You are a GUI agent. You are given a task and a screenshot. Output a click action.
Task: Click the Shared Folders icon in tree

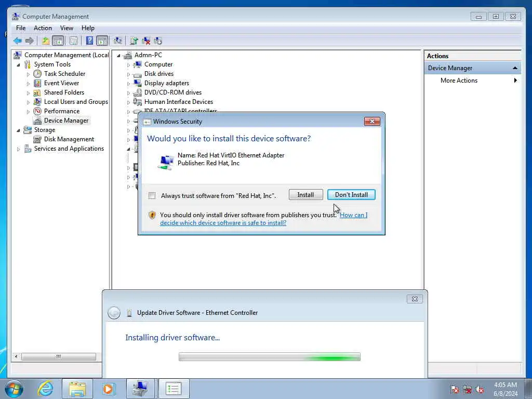(x=37, y=92)
